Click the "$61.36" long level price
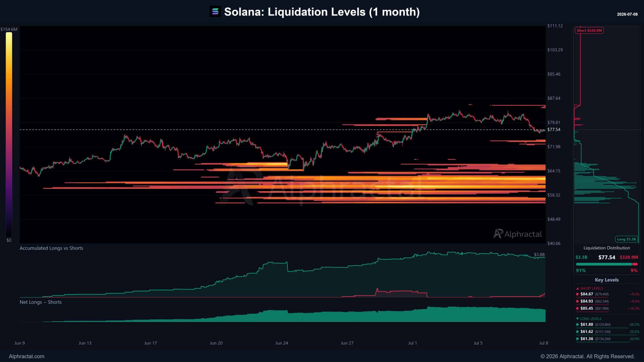 [587, 339]
